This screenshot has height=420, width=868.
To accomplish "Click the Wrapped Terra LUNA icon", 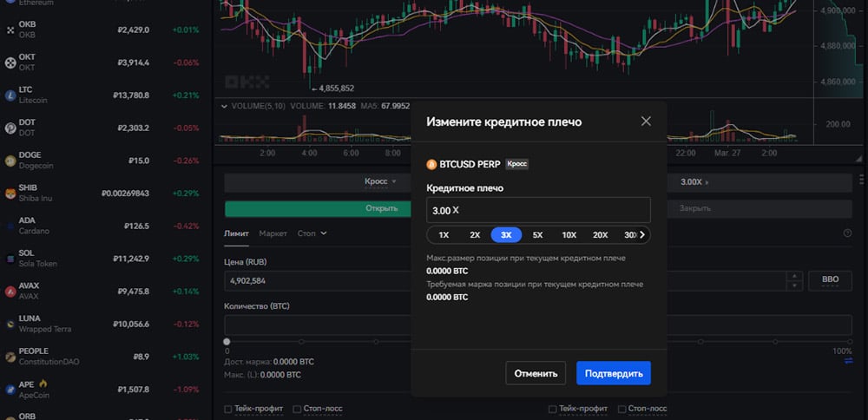I will click(10, 324).
